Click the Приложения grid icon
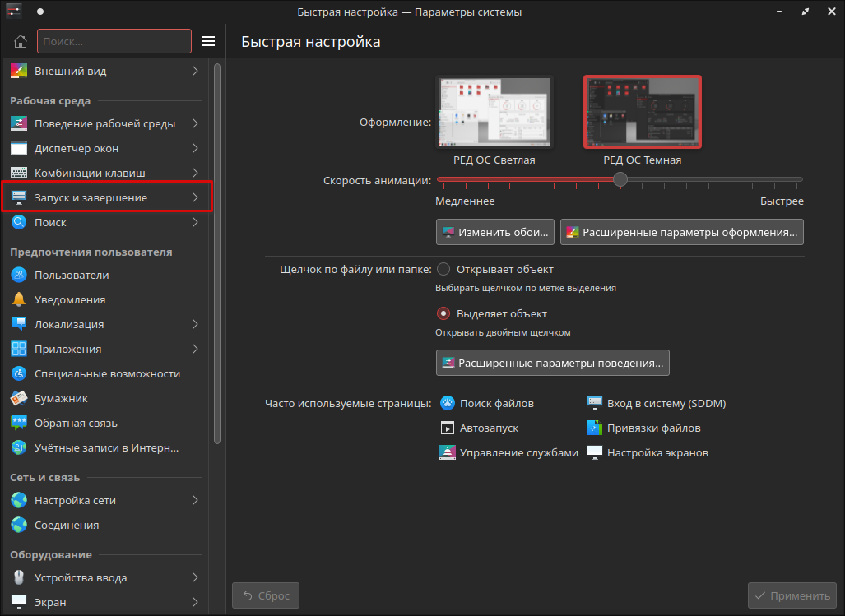This screenshot has width=845, height=616. [19, 349]
